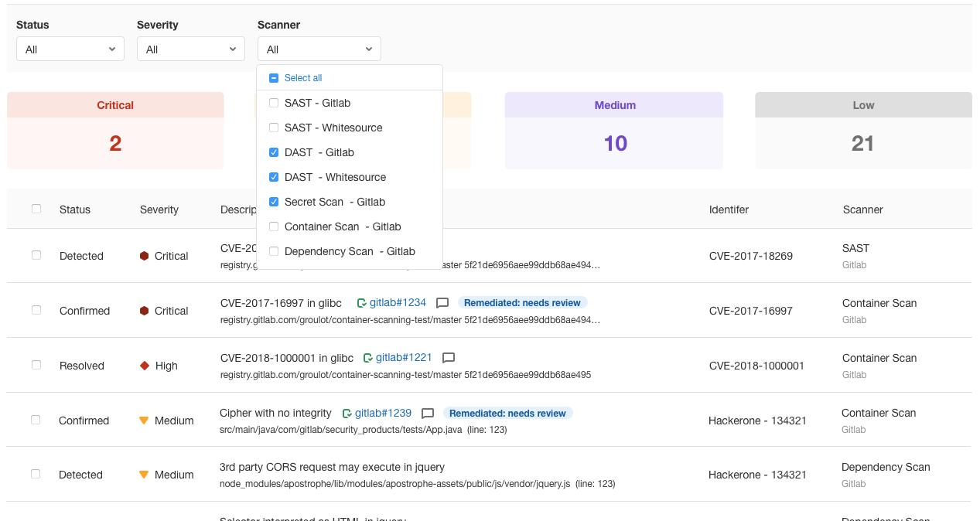Enable Container Scan - Gitlab filter
Image resolution: width=980 pixels, height=521 pixels.
pyautogui.click(x=274, y=226)
